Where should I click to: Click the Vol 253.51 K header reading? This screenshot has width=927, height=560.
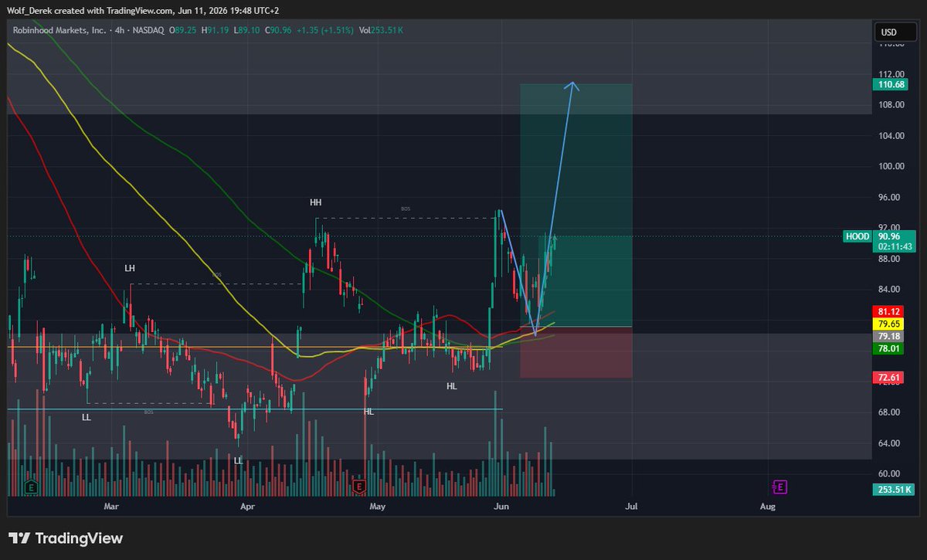pos(382,30)
